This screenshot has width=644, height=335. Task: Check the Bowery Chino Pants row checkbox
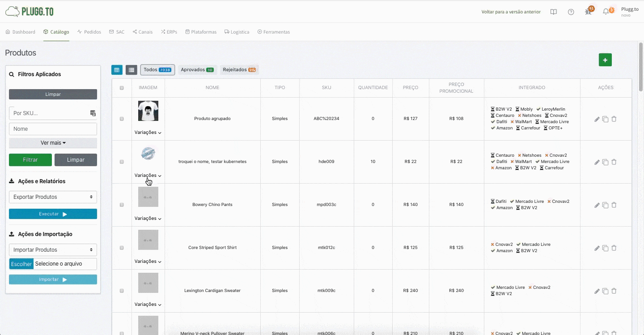pos(122,205)
